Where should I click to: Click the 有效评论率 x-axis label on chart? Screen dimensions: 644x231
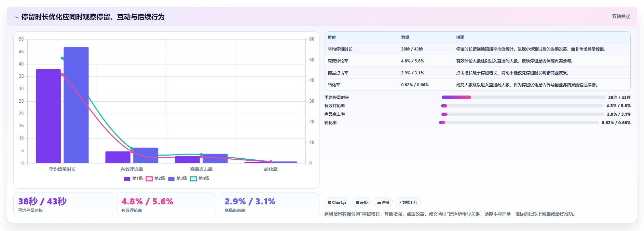point(132,169)
